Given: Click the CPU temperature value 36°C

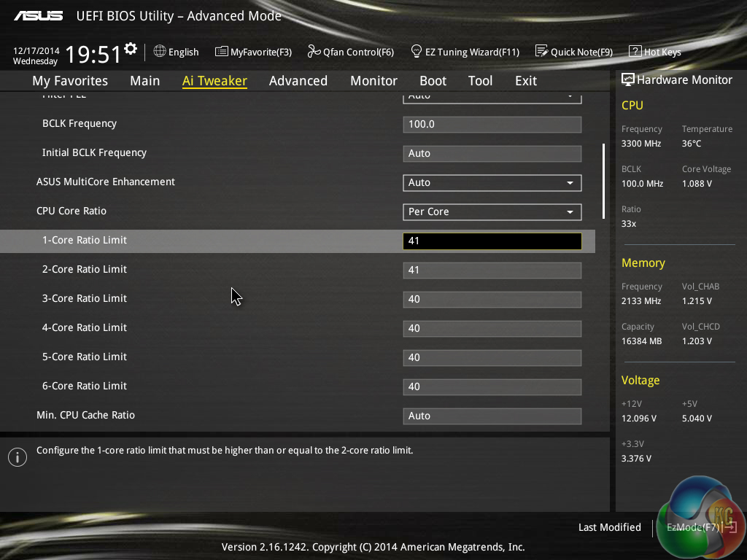Looking at the screenshot, I should (x=692, y=144).
